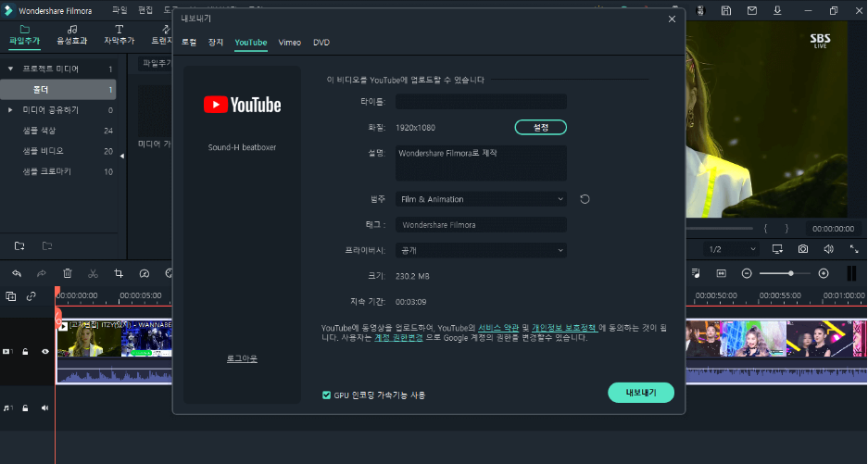This screenshot has height=464, width=868.
Task: Click the fullscreen expand icon under preview
Action: [854, 249]
